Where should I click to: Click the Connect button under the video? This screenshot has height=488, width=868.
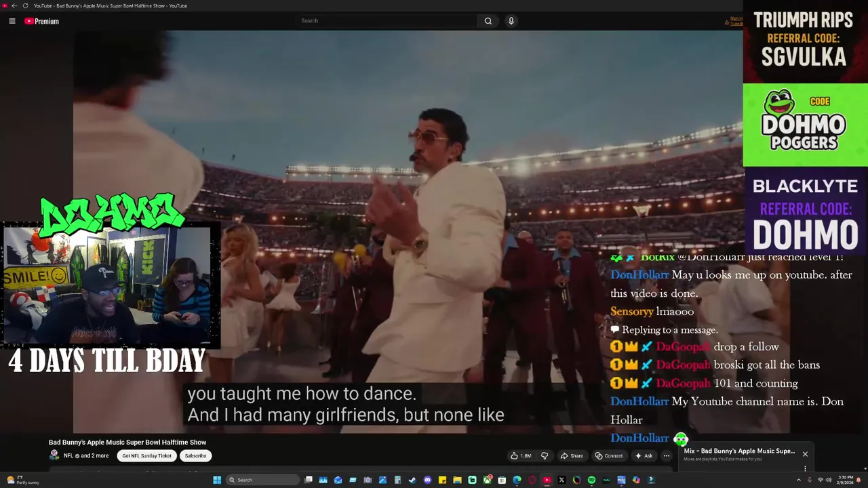point(608,455)
